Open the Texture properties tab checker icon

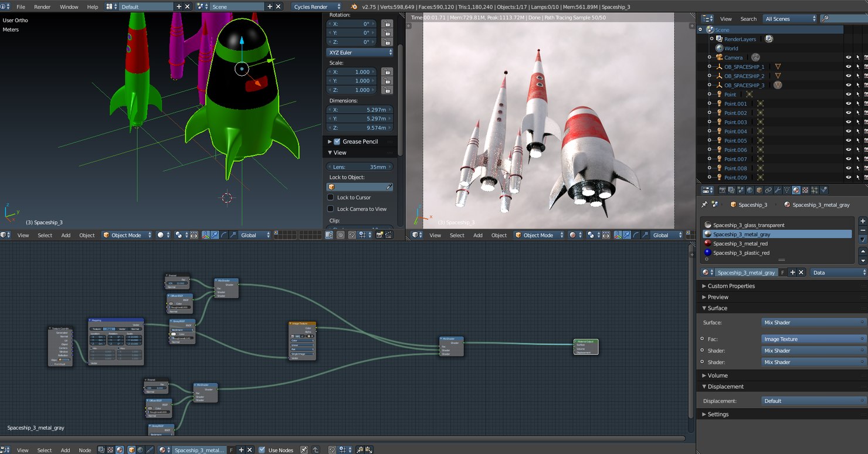click(805, 190)
